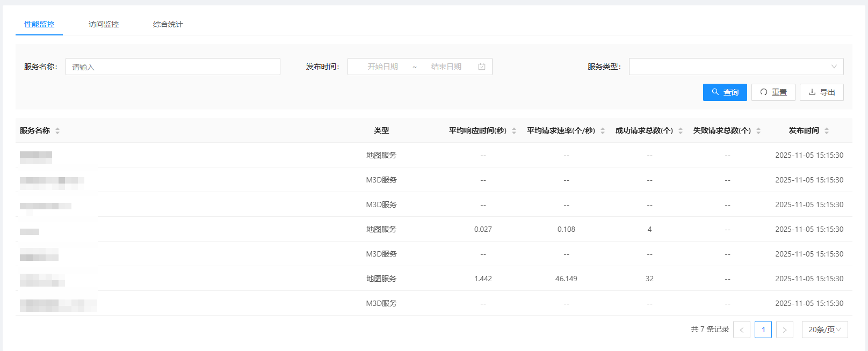
Task: Sort by 发布时间 column arrows
Action: [827, 131]
